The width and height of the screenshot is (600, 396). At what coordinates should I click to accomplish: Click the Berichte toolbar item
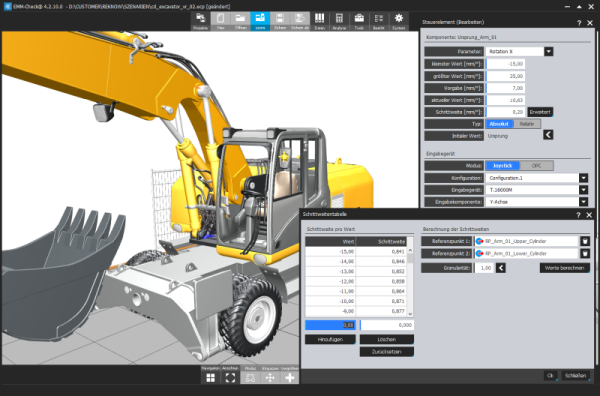[x=379, y=21]
